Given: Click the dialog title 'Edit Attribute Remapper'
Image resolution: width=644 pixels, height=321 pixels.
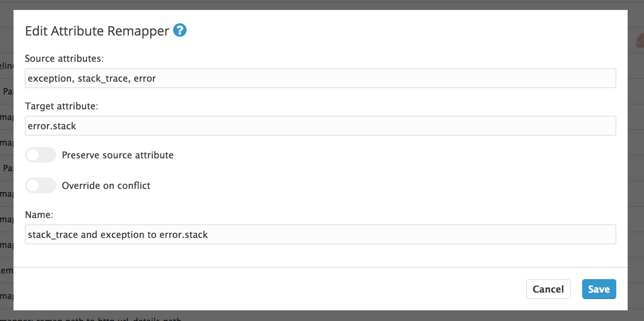Looking at the screenshot, I should pos(97,31).
